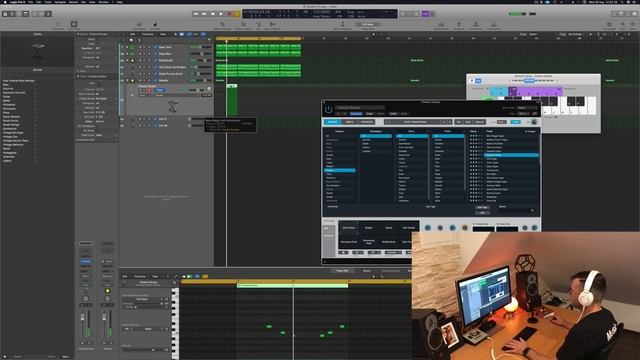This screenshot has width=640, height=360.
Task: Solo the Bright Punchy Synth track
Action: [144, 73]
